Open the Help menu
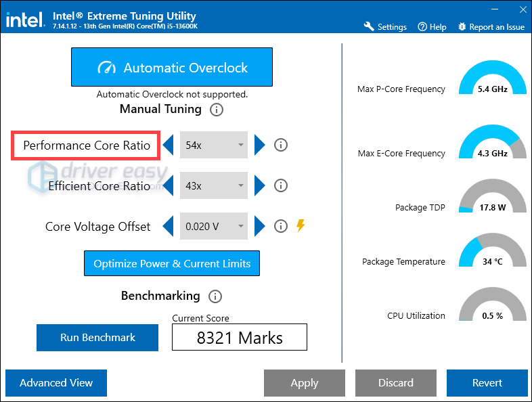 (432, 27)
